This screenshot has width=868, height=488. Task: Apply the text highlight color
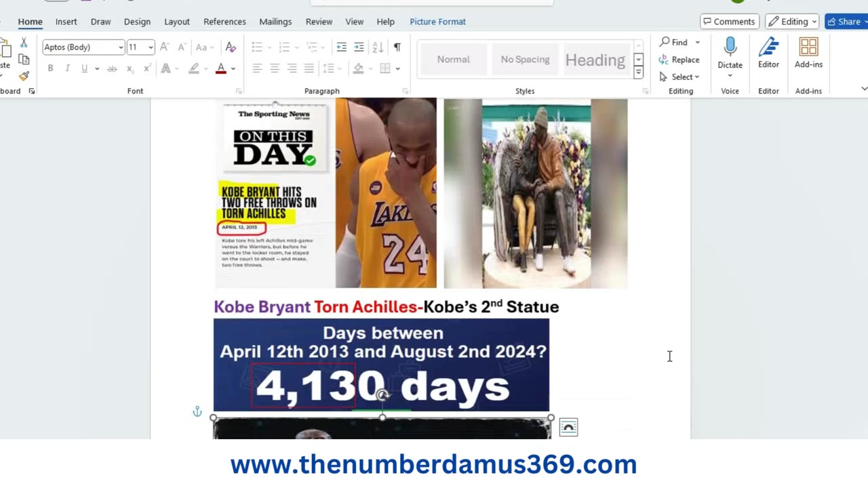(x=194, y=68)
